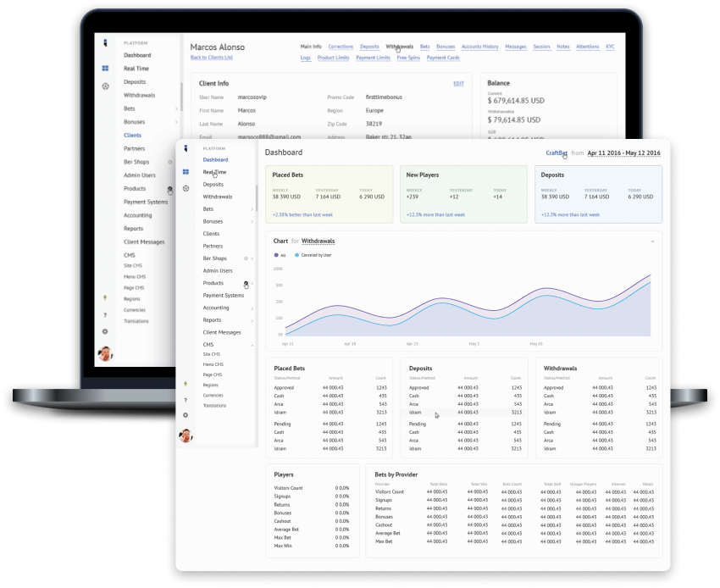Screen dimensions: 720x588
Task: Click the grid icon in the front Dashboard window rail
Action: [186, 172]
